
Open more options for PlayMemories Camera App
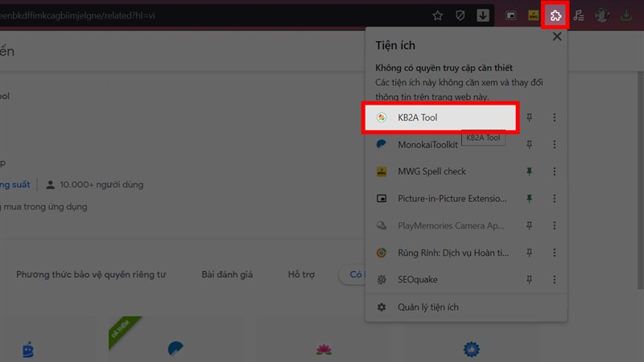coord(555,226)
